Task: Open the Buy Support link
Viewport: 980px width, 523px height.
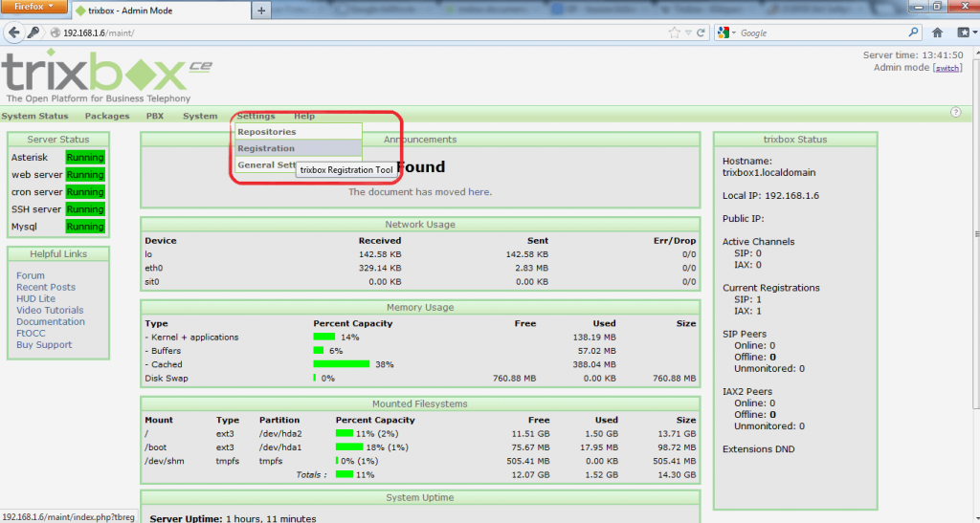Action: tap(44, 345)
